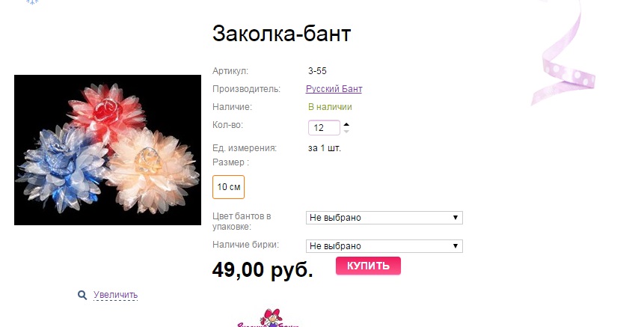Decrease quantity with the down arrow

[346, 131]
